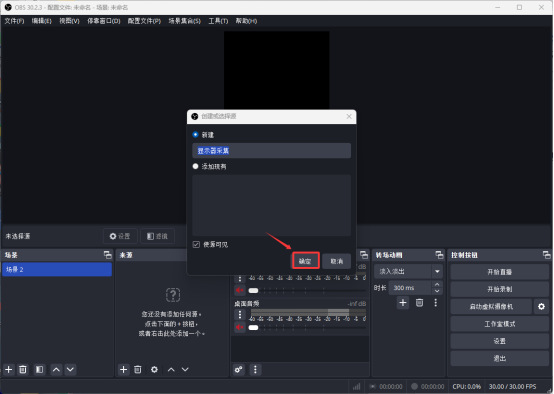Open the 场景集合(S) menu
Screen dimensions: 554x394
tap(184, 21)
